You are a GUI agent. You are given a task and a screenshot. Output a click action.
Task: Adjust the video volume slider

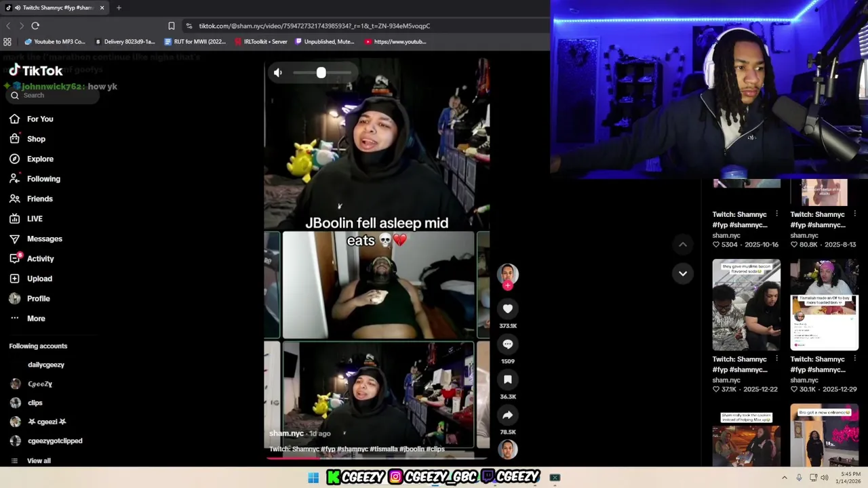pyautogui.click(x=323, y=73)
